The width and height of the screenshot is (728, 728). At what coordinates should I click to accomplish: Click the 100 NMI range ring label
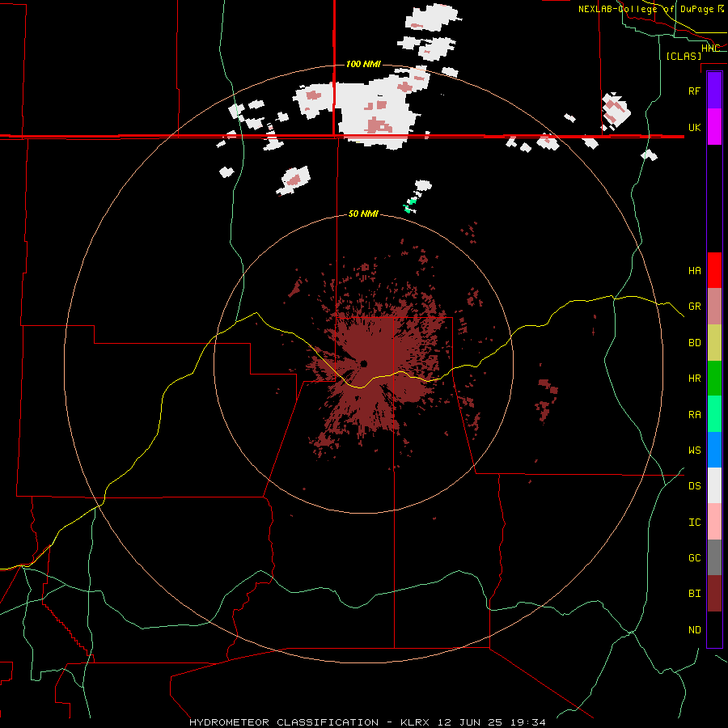pyautogui.click(x=363, y=64)
